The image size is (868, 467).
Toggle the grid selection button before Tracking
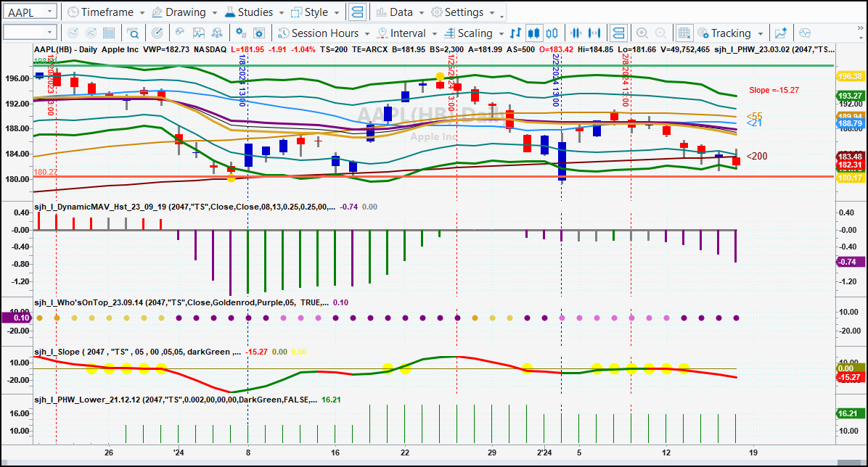(x=684, y=33)
